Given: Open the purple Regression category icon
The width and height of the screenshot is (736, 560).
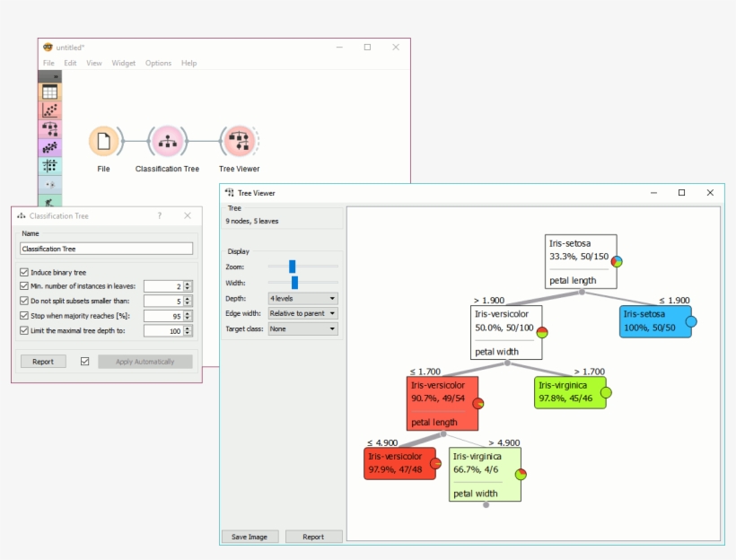Looking at the screenshot, I should coord(49,147).
